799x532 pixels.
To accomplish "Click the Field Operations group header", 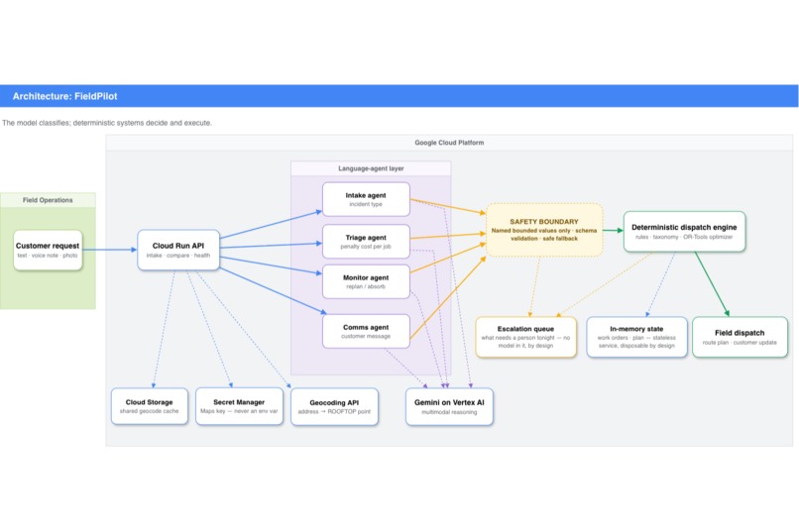I will (48, 200).
